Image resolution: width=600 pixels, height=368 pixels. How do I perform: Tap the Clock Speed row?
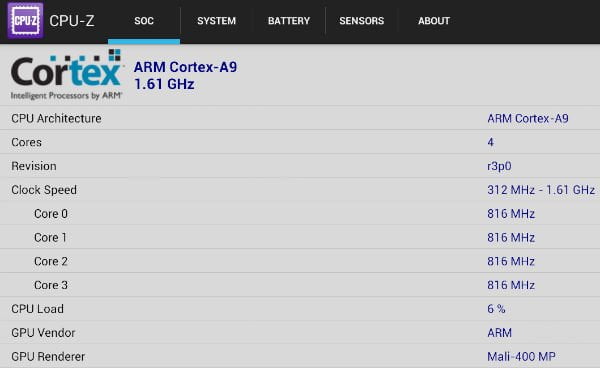(x=300, y=190)
